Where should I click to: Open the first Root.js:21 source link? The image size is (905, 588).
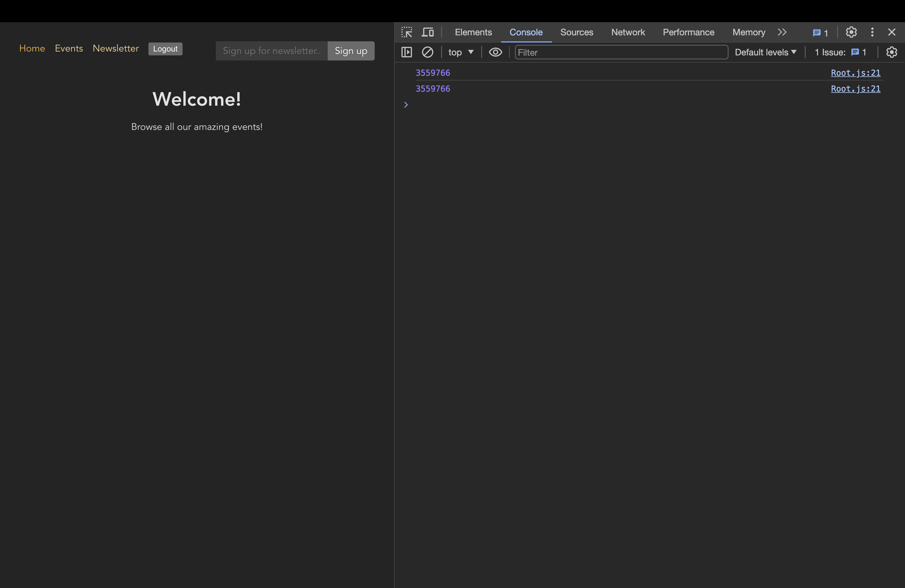coord(855,73)
